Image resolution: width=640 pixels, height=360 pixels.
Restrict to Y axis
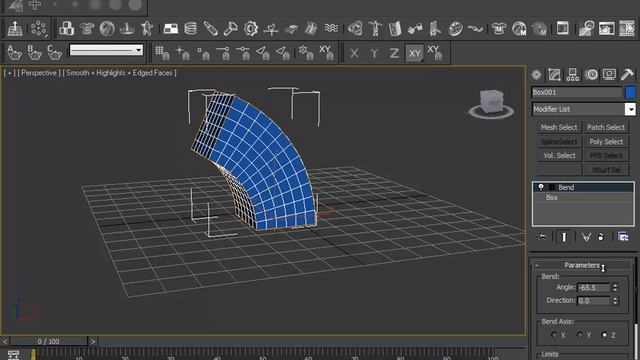coord(374,53)
